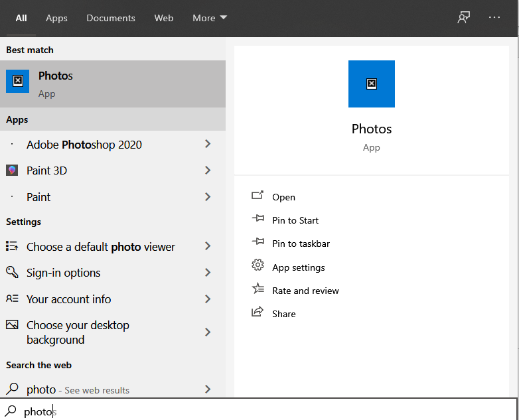Expand the Sign-in options chevron

208,273
